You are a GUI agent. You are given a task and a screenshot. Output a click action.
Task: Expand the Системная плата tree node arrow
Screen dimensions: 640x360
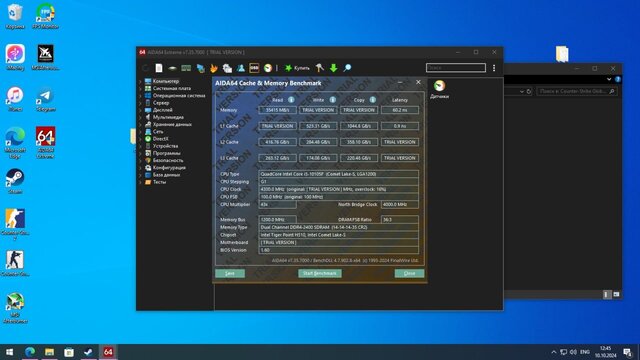point(140,89)
